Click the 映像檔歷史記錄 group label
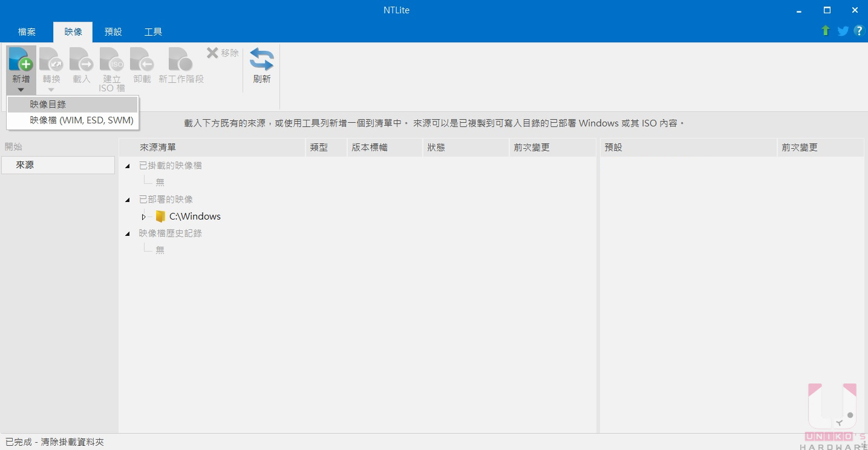This screenshot has width=868, height=450. [x=171, y=233]
